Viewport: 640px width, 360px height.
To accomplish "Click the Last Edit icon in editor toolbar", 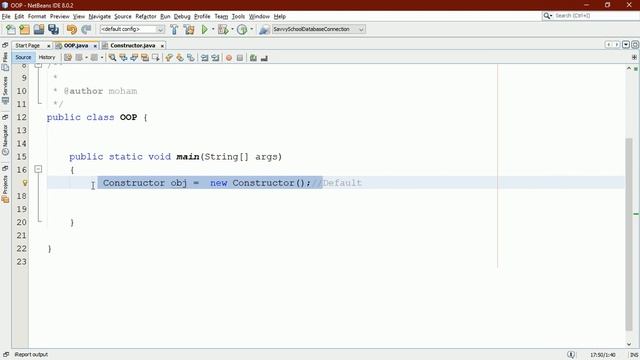I will (x=68, y=58).
